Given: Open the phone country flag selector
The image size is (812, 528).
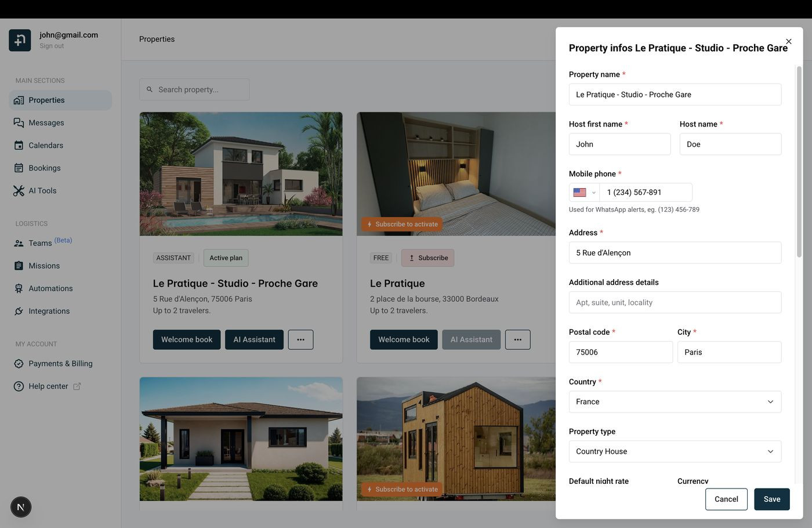Looking at the screenshot, I should click(x=584, y=192).
